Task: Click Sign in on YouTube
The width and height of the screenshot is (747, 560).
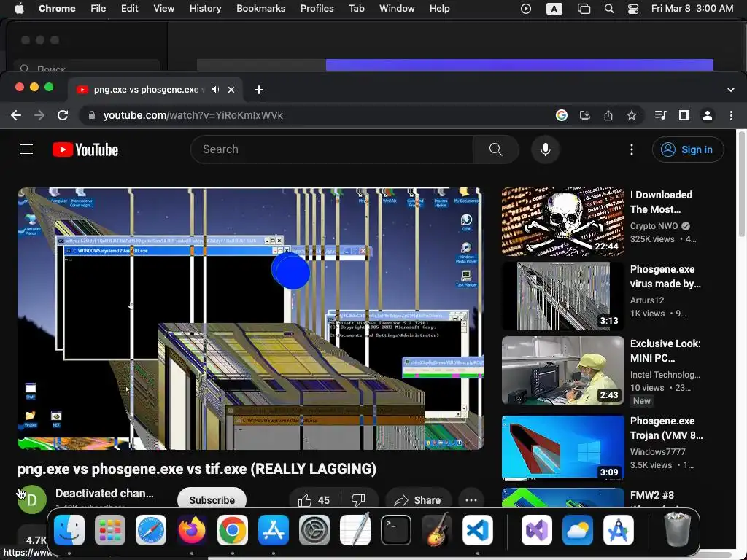Action: (x=688, y=149)
